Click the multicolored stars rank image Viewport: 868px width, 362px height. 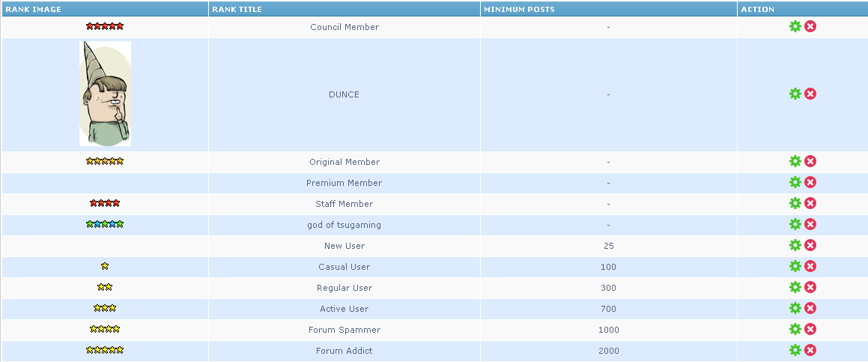(105, 224)
